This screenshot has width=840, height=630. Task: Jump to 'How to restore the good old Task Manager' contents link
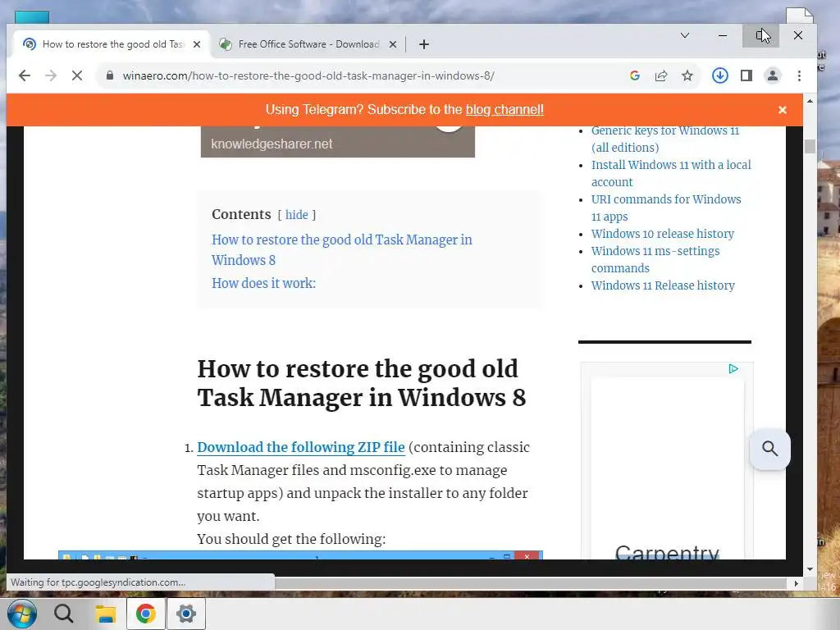342,249
